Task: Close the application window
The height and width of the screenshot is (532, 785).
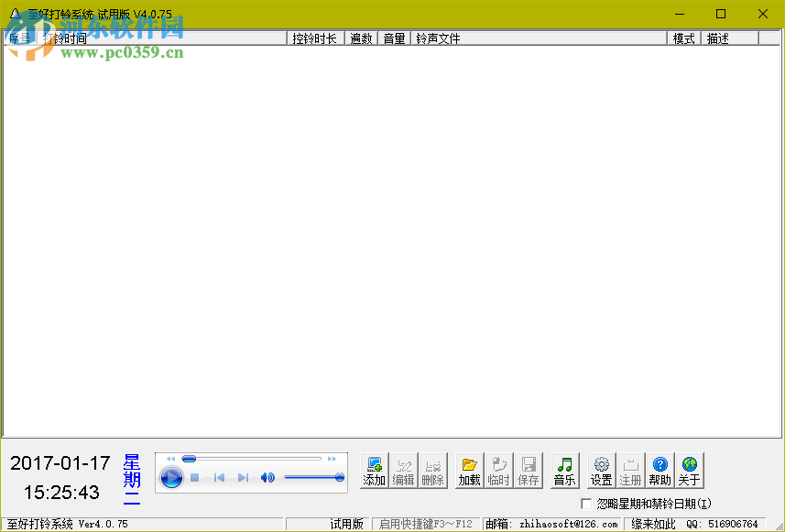Action: (x=763, y=14)
